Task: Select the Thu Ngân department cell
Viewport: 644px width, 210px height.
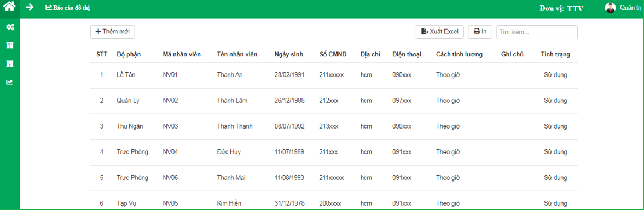Action: [130, 126]
